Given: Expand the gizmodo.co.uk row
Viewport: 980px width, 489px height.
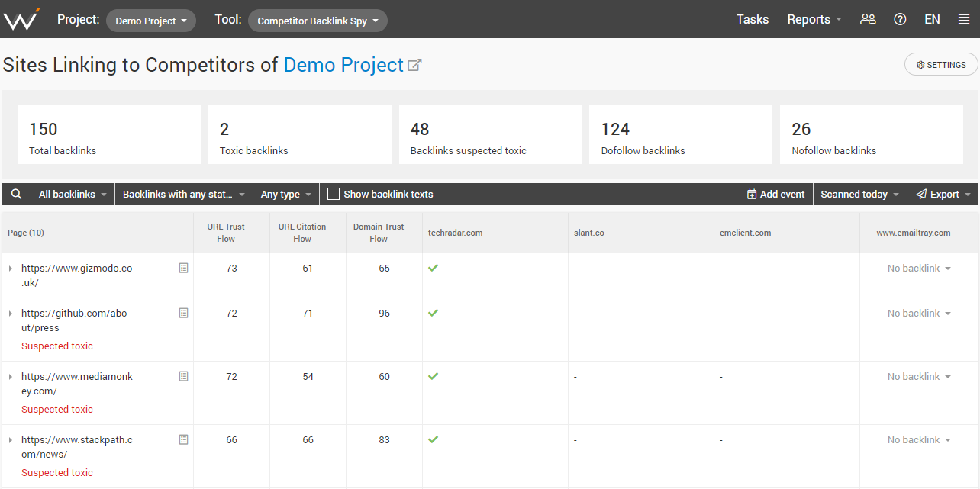Looking at the screenshot, I should click(11, 269).
